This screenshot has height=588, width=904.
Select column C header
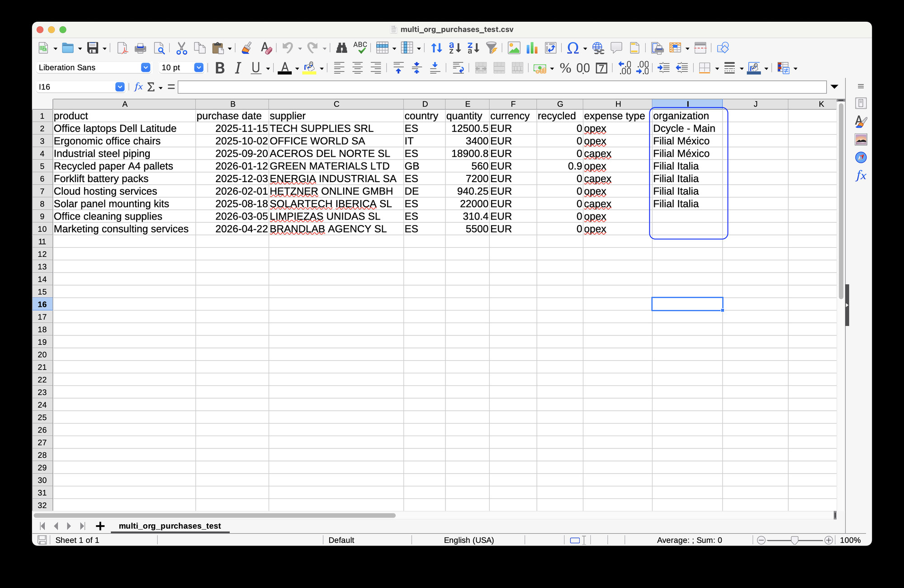[336, 104]
